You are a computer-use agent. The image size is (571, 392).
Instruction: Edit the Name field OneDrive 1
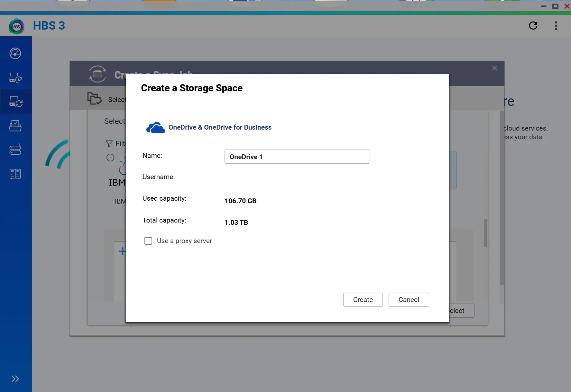tap(297, 157)
